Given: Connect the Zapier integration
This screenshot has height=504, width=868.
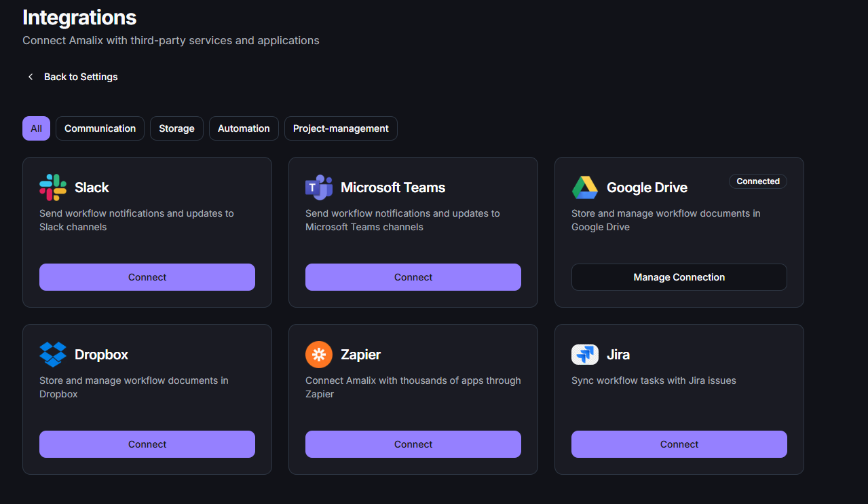Looking at the screenshot, I should pyautogui.click(x=413, y=444).
